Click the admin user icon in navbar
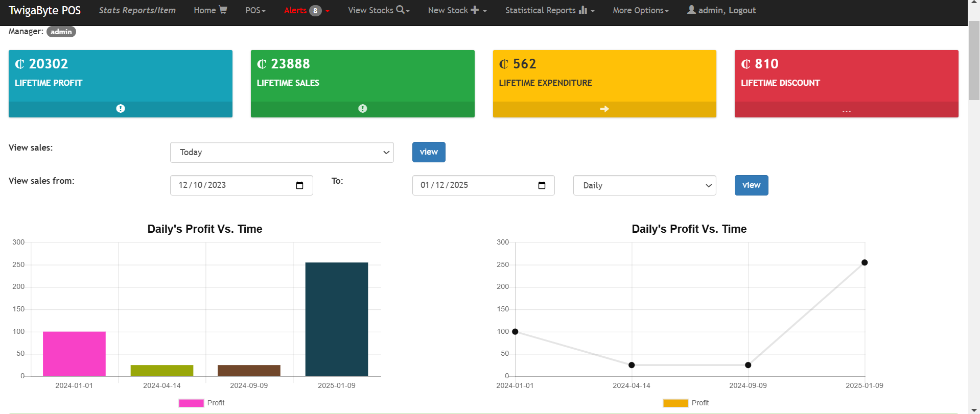Image resolution: width=980 pixels, height=414 pixels. [691, 10]
